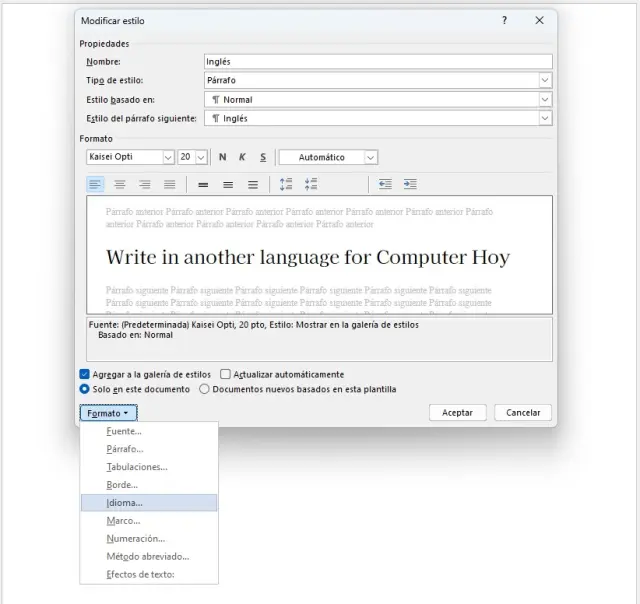Toggle bold (N) formatting
The image size is (640, 604).
coord(223,157)
